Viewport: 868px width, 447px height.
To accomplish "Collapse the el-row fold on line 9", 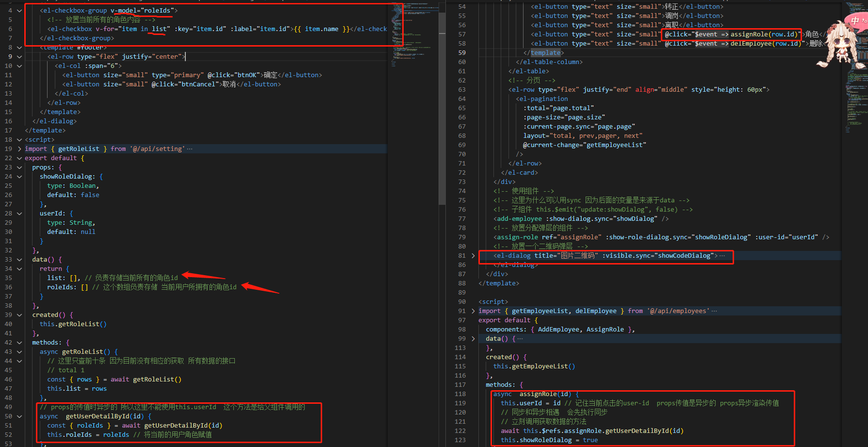I will coord(19,57).
